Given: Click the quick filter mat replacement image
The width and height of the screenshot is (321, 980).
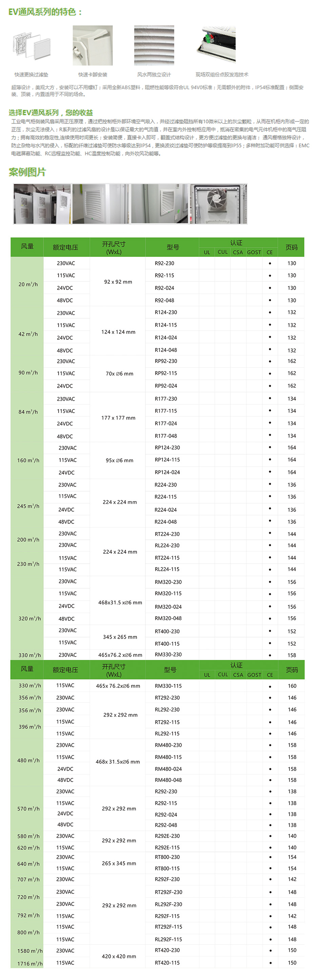Looking at the screenshot, I should point(32,46).
